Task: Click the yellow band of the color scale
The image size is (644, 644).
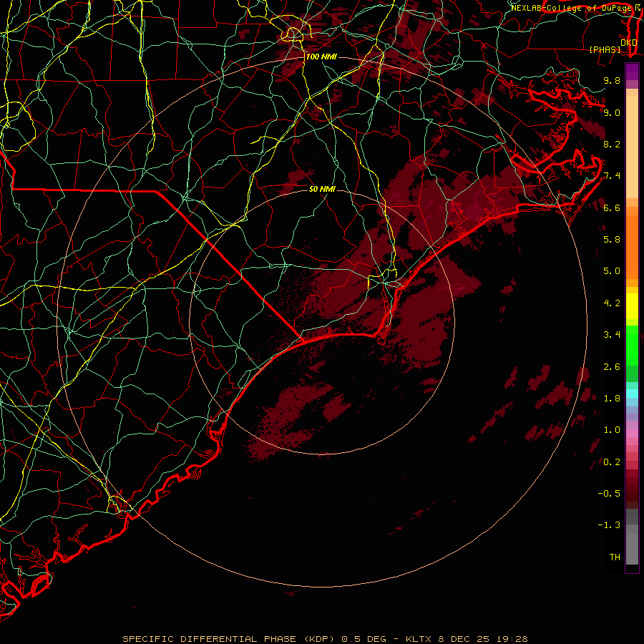Action: 632,306
